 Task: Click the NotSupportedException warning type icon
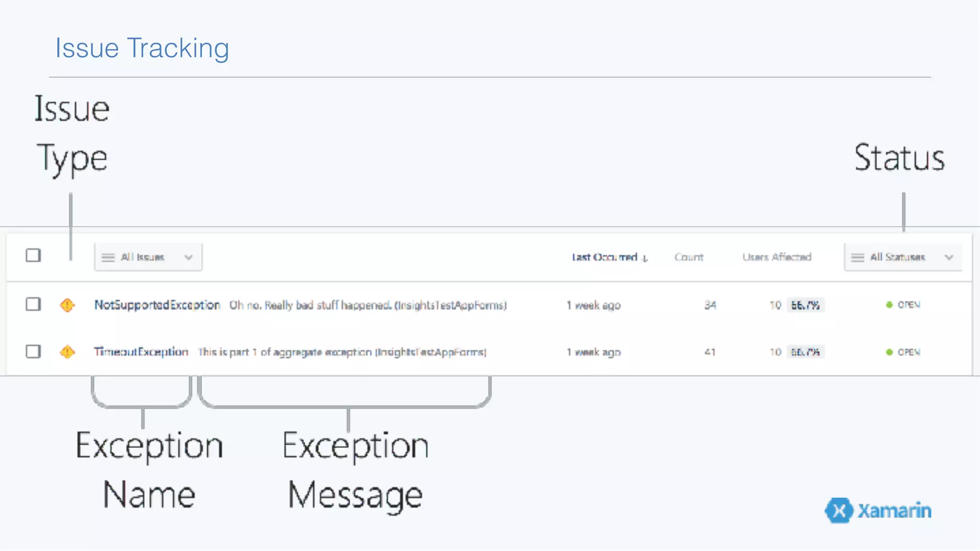[x=67, y=305]
